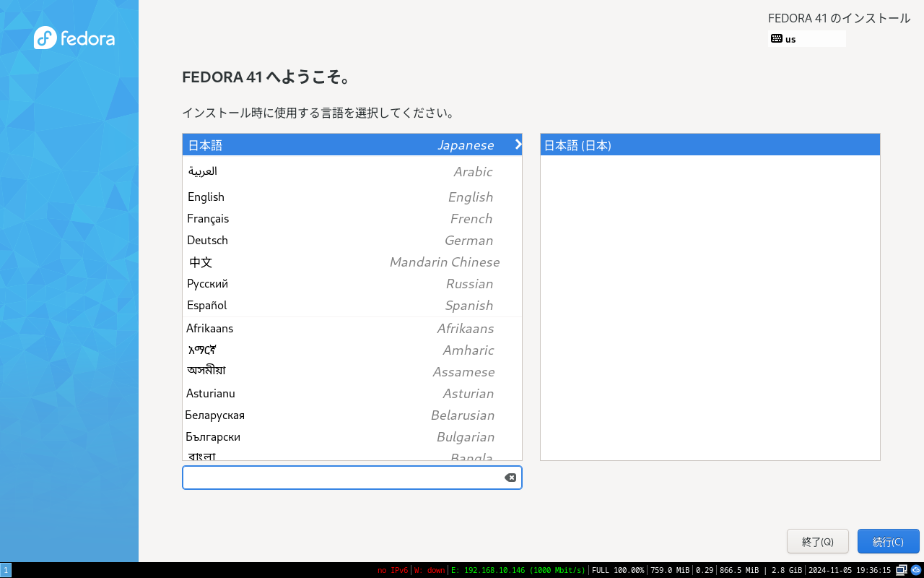Select the Afrikaans language row
The width and height of the screenshot is (924, 578).
pyautogui.click(x=352, y=328)
